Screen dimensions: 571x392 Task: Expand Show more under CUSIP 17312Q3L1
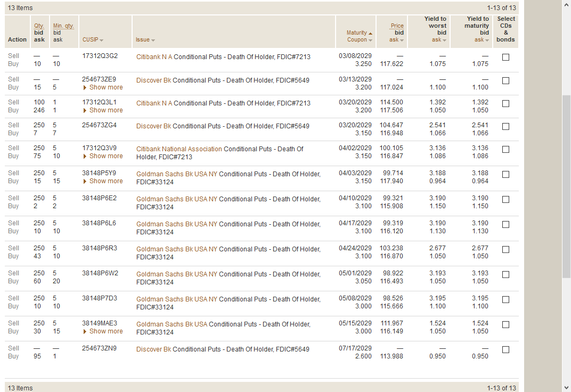coord(103,110)
